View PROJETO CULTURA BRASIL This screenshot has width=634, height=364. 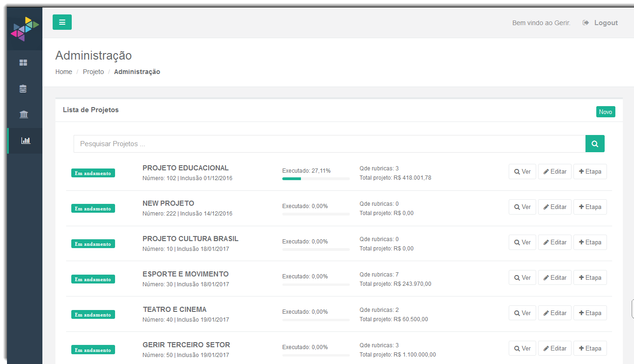pyautogui.click(x=522, y=242)
